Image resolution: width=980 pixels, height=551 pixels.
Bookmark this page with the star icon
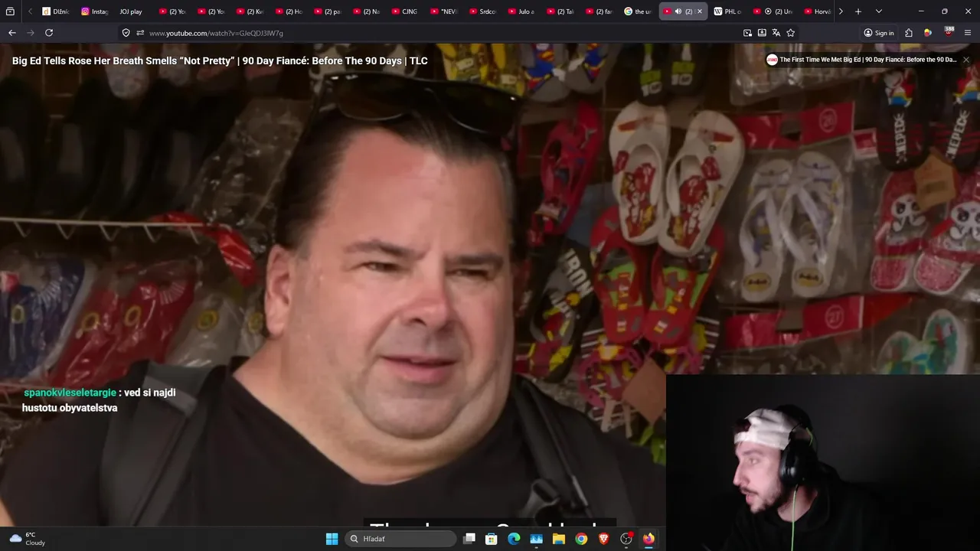pyautogui.click(x=791, y=33)
